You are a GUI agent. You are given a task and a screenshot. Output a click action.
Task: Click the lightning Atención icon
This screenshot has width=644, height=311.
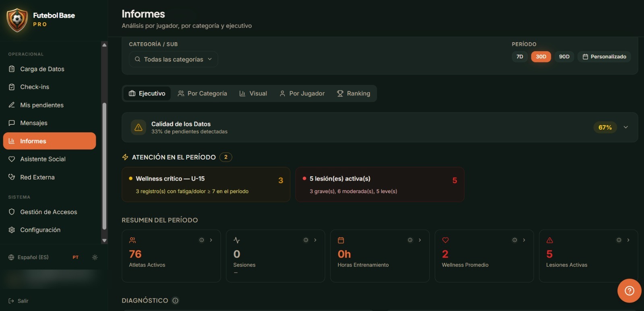(125, 157)
